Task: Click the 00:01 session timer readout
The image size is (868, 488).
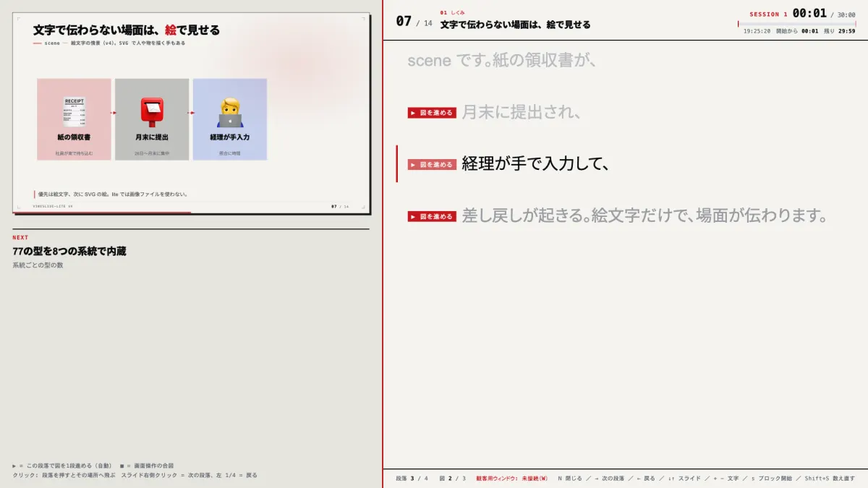Action: tap(809, 13)
